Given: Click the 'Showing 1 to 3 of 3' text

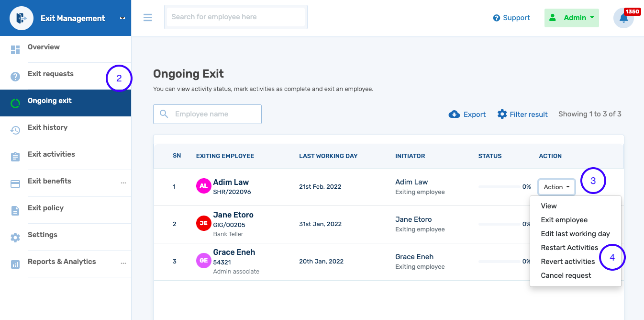Looking at the screenshot, I should pos(590,114).
